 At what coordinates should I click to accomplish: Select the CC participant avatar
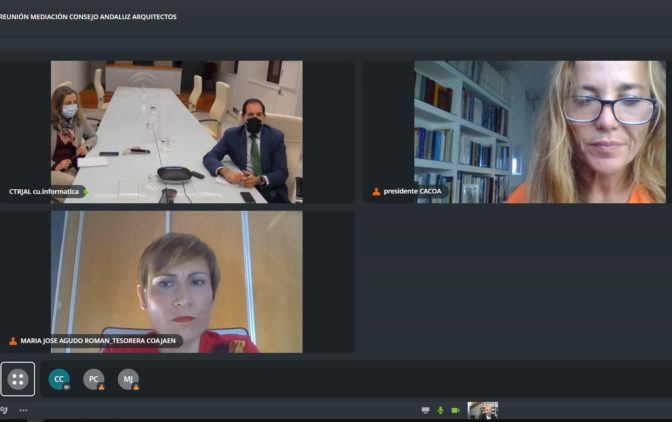coord(59,379)
